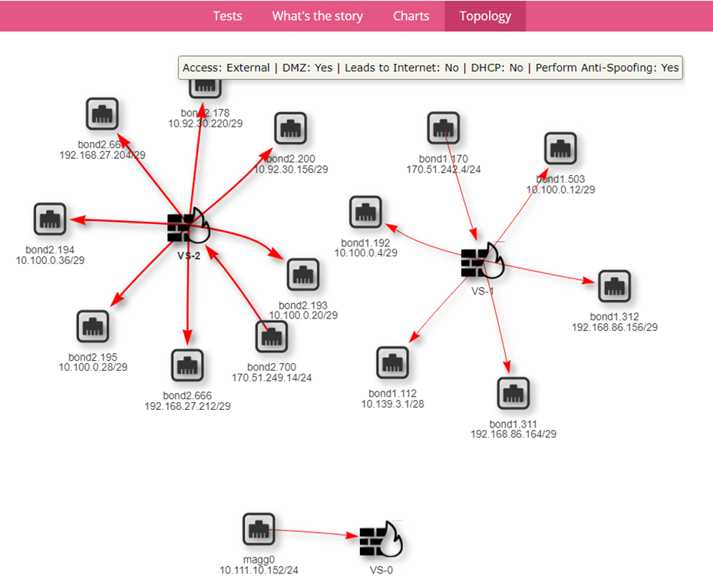This screenshot has width=713, height=588.
Task: Click the bond1.192 interface icon
Action: [x=365, y=213]
